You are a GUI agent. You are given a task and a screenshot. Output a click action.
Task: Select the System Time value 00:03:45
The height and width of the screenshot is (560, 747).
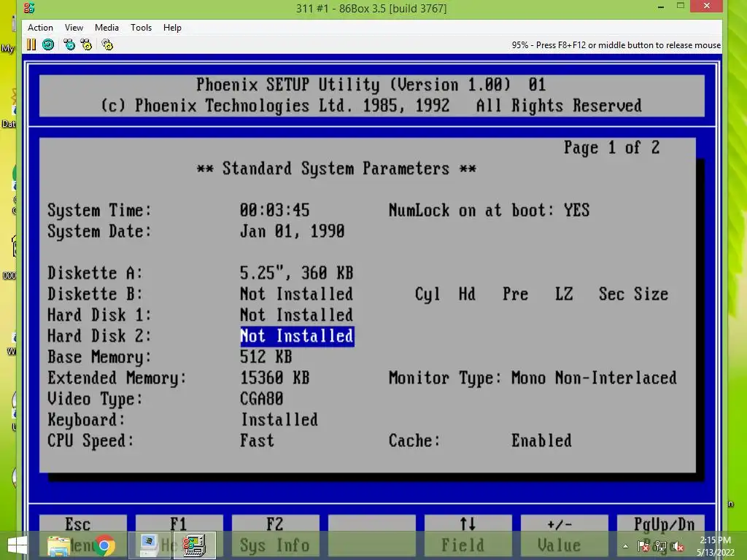tap(274, 210)
